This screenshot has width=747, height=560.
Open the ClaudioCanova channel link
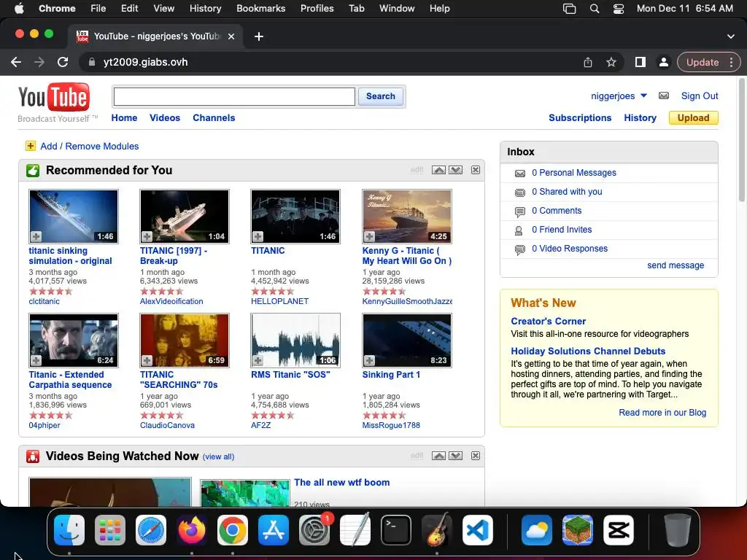(x=167, y=425)
